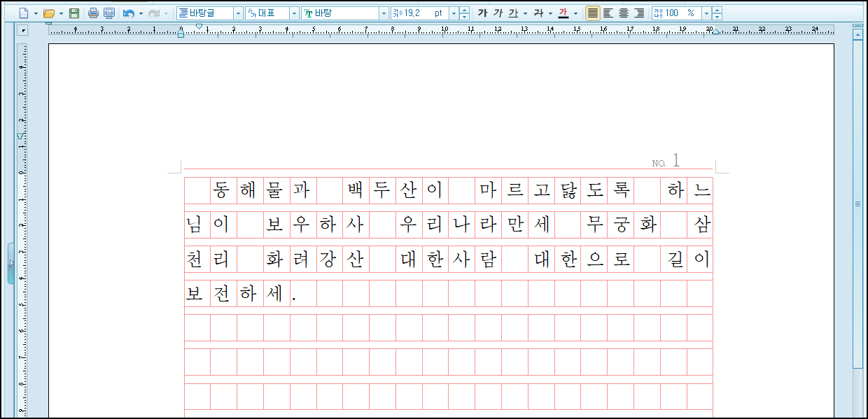The image size is (868, 419).
Task: Open the line spacing dropdown arrow
Action: click(706, 13)
